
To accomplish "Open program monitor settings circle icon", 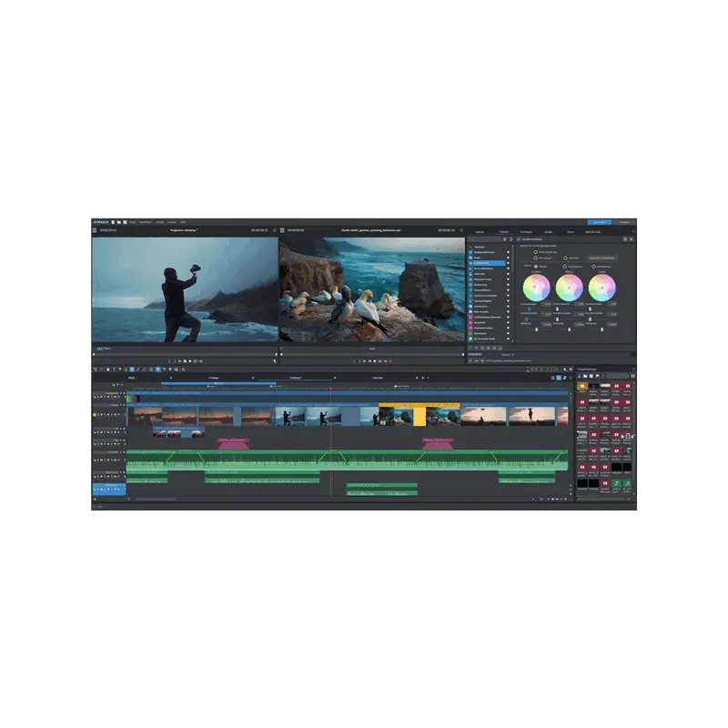I will coord(275,230).
